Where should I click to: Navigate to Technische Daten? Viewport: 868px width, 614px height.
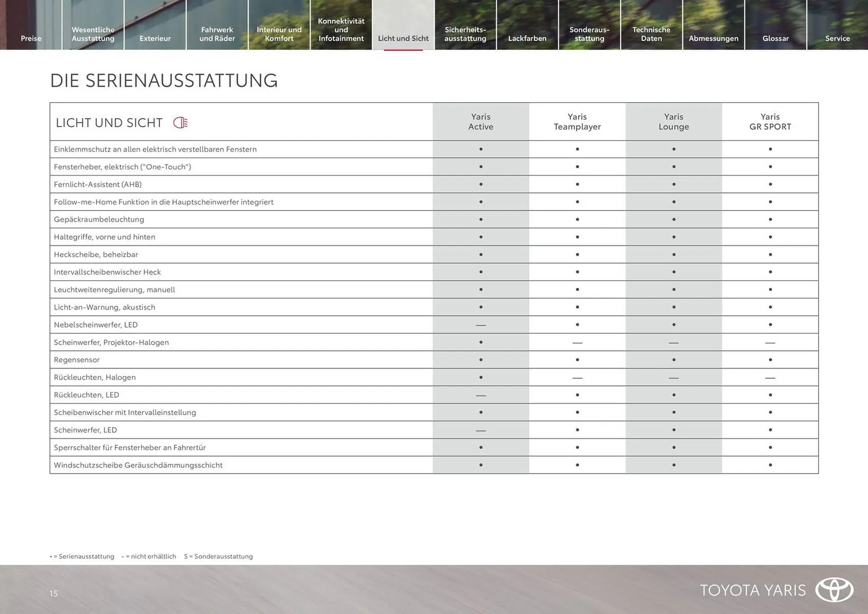coord(651,34)
